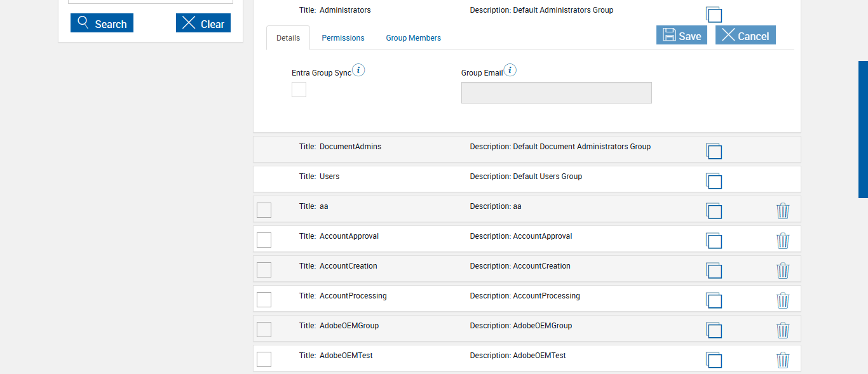Duplicate the Users group via copy icon

714,180
